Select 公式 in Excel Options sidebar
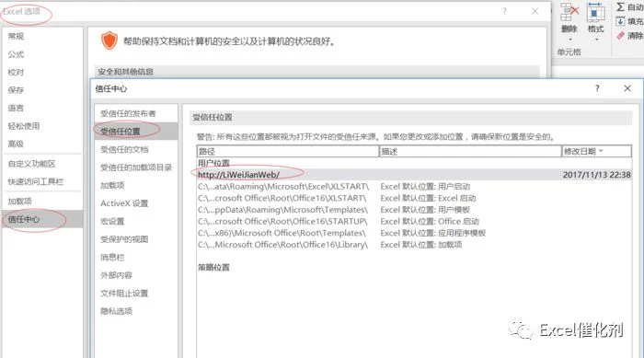 click(x=42, y=54)
